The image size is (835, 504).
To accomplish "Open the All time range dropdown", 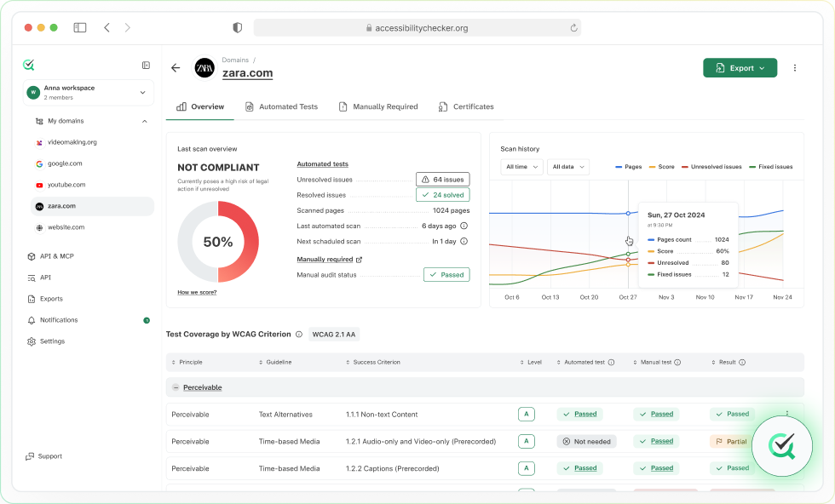I will 521,167.
